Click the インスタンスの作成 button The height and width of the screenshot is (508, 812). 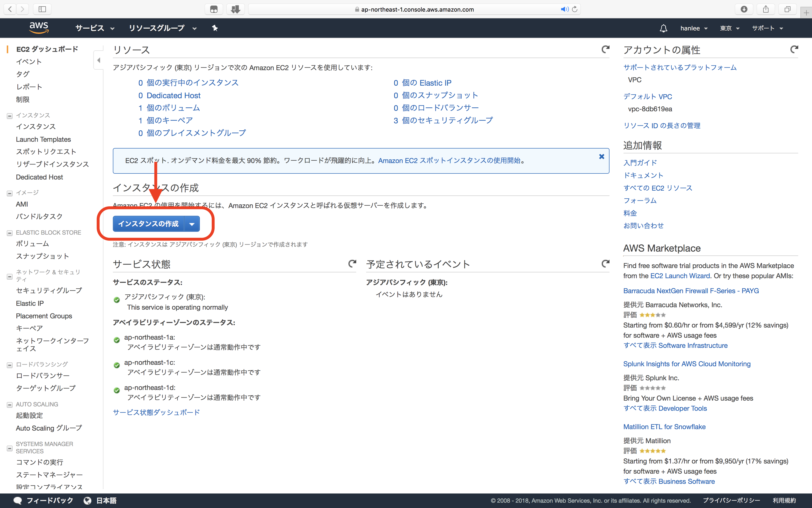coord(148,224)
